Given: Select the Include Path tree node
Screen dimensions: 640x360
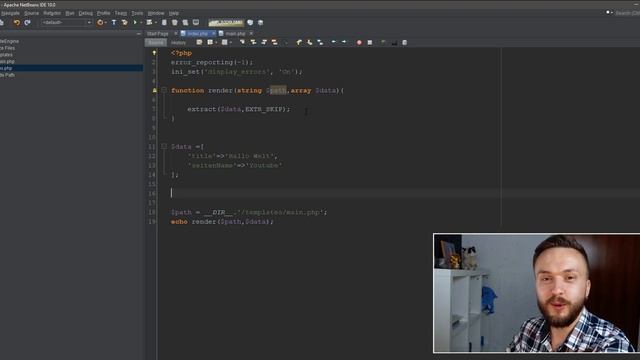Looking at the screenshot, I should pyautogui.click(x=7, y=75).
